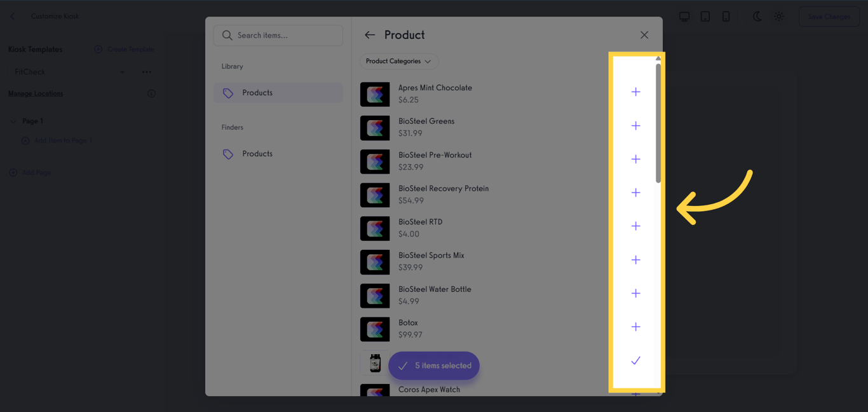
Task: Switch to light mode with the sun icon
Action: pos(779,17)
